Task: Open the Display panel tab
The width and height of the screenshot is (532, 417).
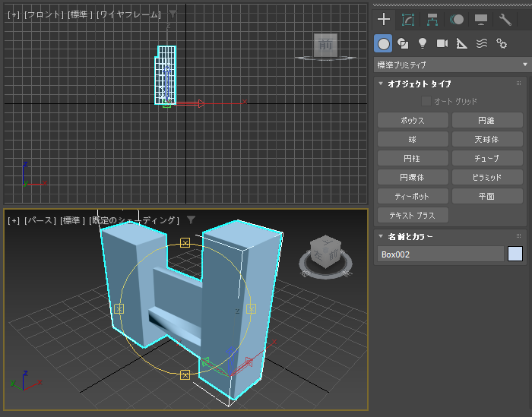Action: coord(481,20)
